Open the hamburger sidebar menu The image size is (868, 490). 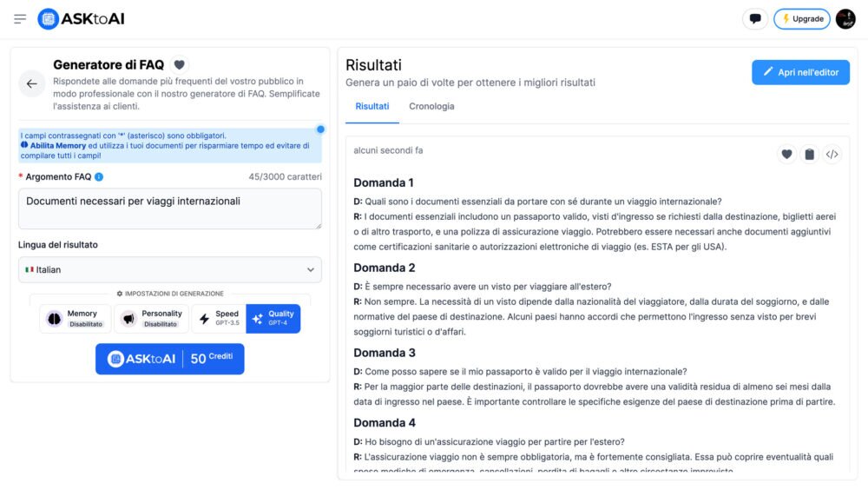click(20, 19)
